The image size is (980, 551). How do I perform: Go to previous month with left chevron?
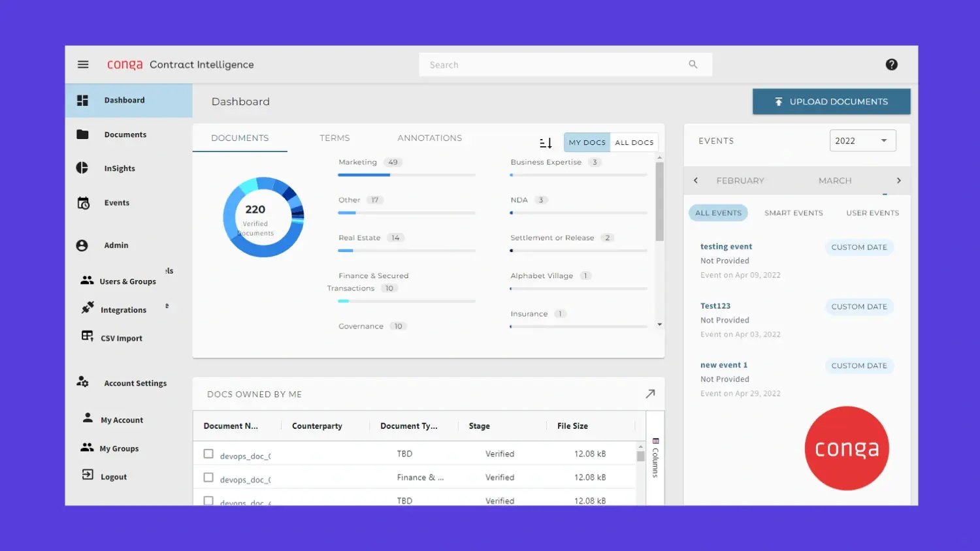tap(696, 180)
